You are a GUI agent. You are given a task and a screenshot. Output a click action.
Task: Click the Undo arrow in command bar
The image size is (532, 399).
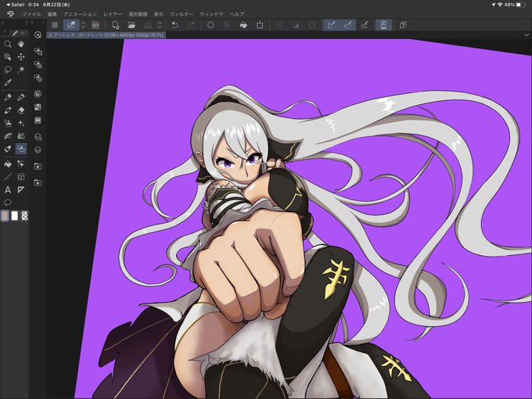tap(174, 25)
